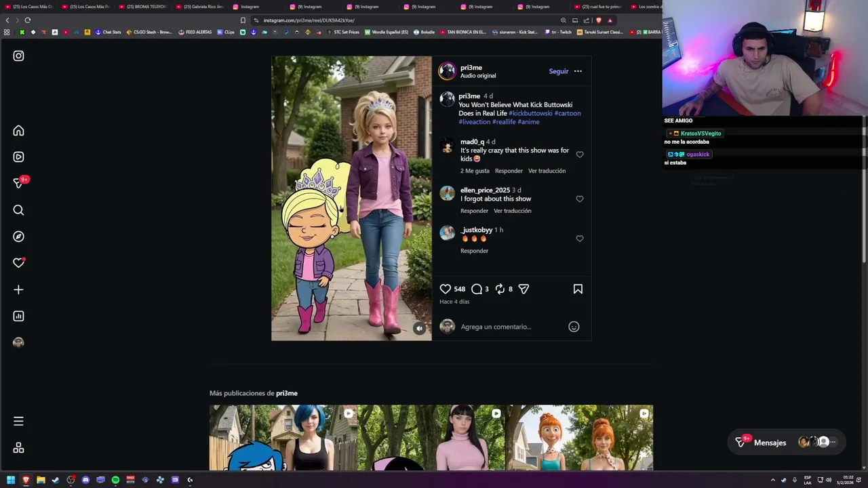Switch to 'cual fue tu prime' browser tab
Screen dimensions: 868x488
pyautogui.click(x=598, y=7)
